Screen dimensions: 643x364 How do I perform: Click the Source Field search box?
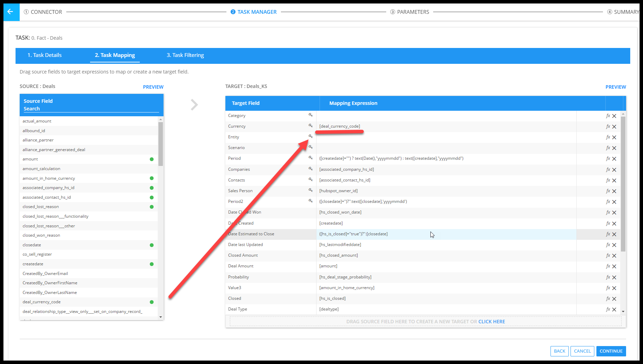pyautogui.click(x=91, y=109)
